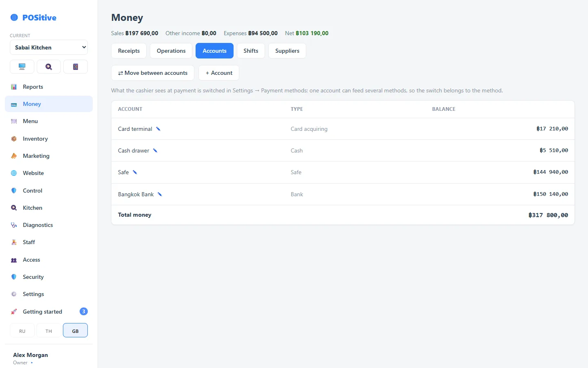Open Security in the sidebar
Viewport: 588px width, 368px height.
point(49,277)
